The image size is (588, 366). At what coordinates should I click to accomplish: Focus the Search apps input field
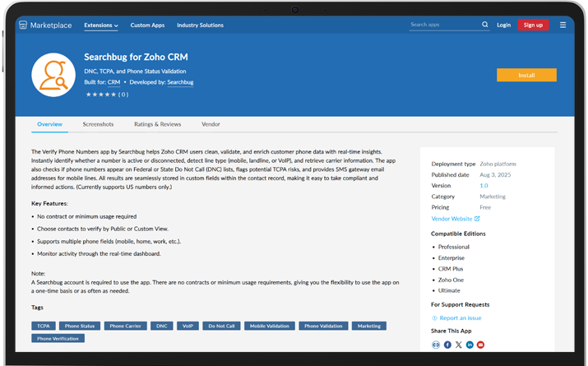[x=444, y=25]
